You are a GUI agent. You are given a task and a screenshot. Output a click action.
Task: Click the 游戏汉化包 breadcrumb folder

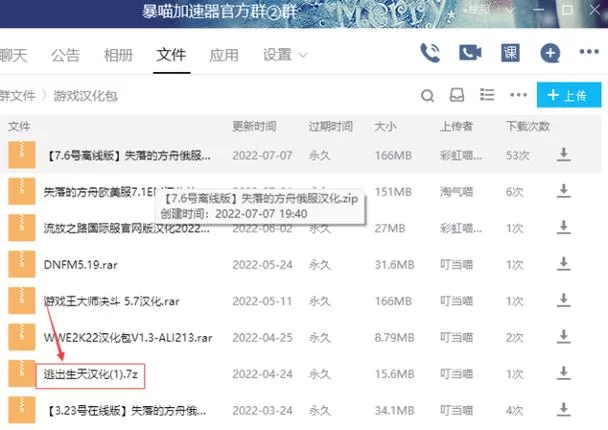point(85,95)
